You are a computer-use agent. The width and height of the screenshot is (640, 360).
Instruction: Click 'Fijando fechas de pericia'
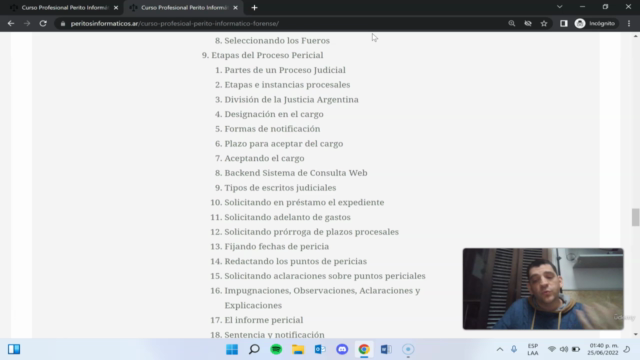277,246
